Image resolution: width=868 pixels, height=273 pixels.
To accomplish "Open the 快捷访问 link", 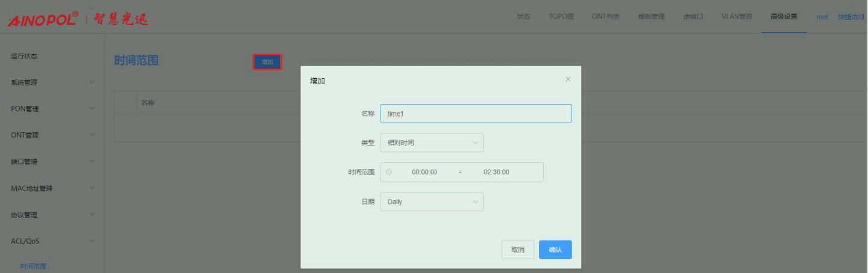I will [x=851, y=17].
